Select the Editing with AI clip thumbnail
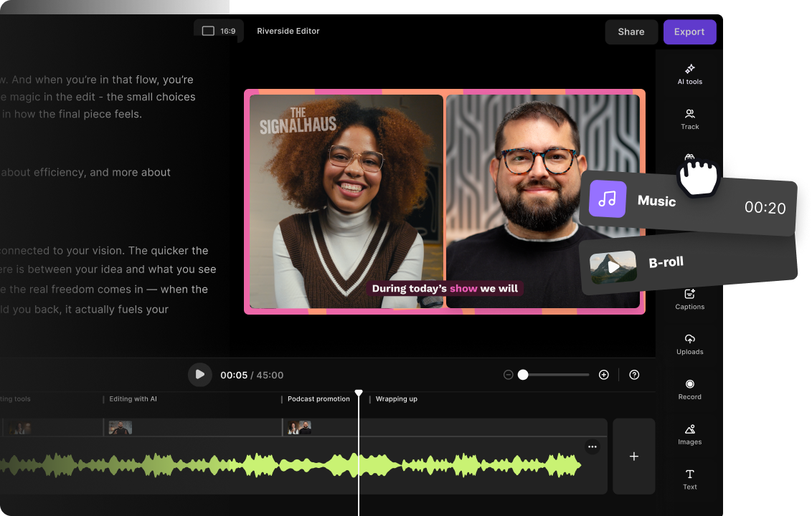The image size is (812, 516). coord(120,428)
